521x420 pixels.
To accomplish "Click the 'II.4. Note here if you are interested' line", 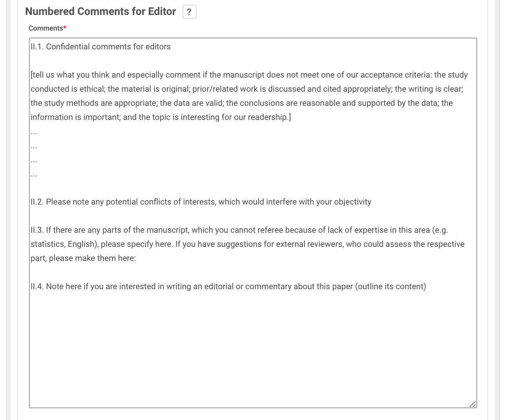I will coord(228,286).
